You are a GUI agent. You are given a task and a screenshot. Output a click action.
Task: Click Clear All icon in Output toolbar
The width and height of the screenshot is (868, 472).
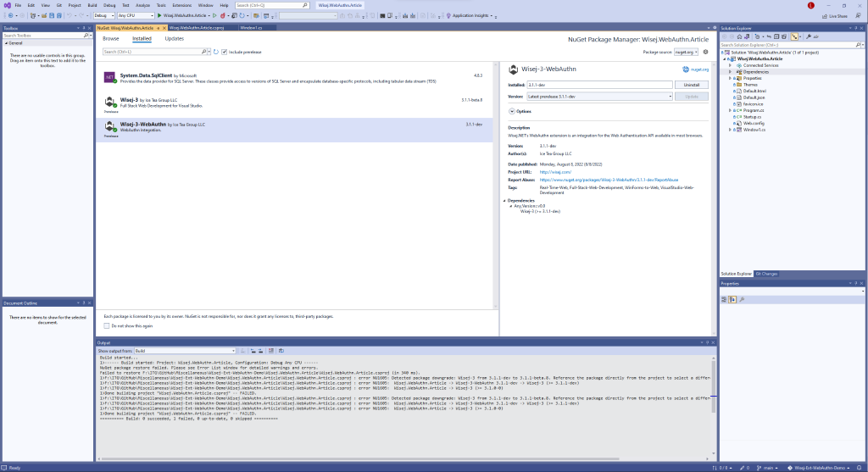pos(271,351)
